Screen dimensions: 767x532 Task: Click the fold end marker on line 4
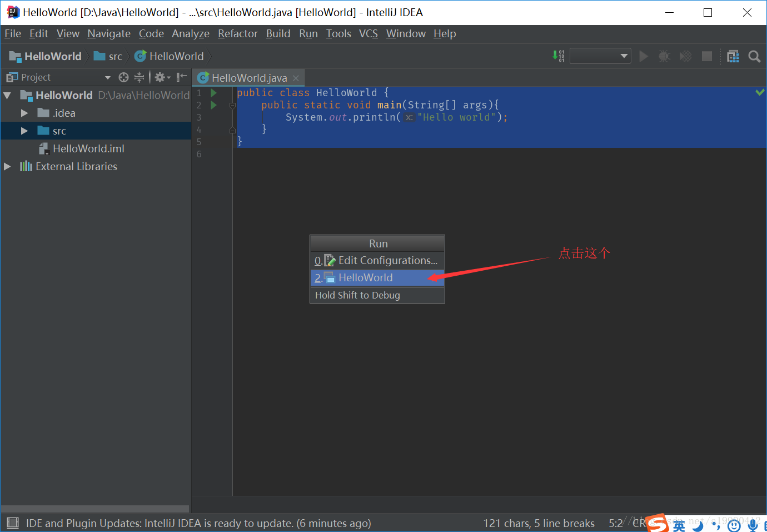point(233,130)
